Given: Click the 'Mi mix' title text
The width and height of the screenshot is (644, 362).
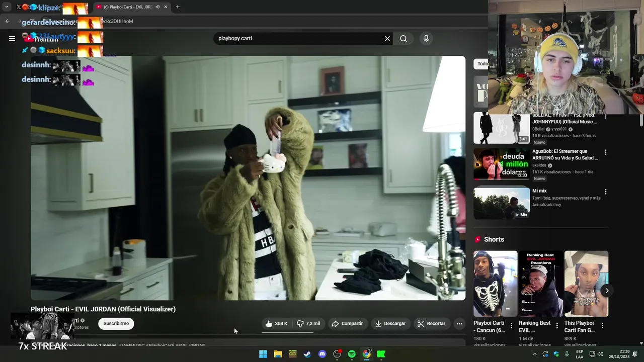Looking at the screenshot, I should [x=539, y=191].
